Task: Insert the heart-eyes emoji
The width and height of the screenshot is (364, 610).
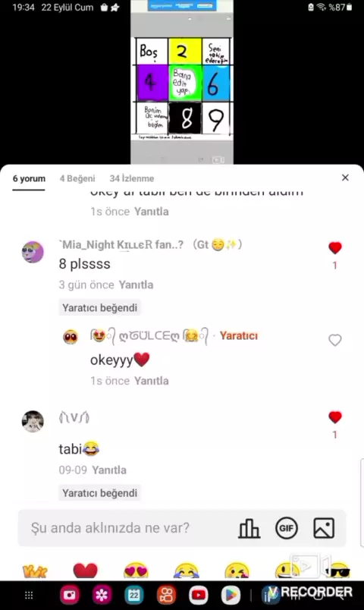Action: click(136, 571)
